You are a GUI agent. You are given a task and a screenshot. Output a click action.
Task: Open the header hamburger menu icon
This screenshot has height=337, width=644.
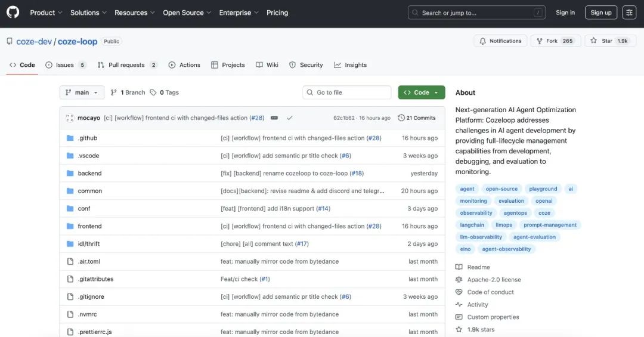click(629, 13)
